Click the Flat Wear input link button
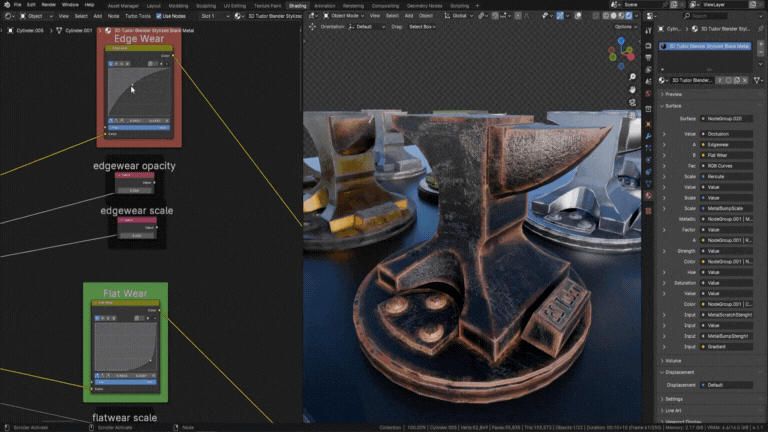This screenshot has width=768, height=432. point(726,155)
